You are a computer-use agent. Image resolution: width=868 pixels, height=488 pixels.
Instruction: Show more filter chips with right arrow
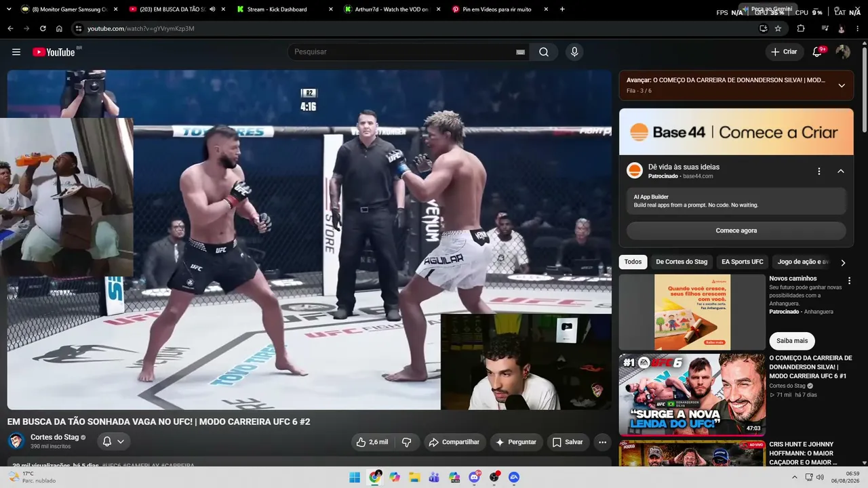click(843, 262)
